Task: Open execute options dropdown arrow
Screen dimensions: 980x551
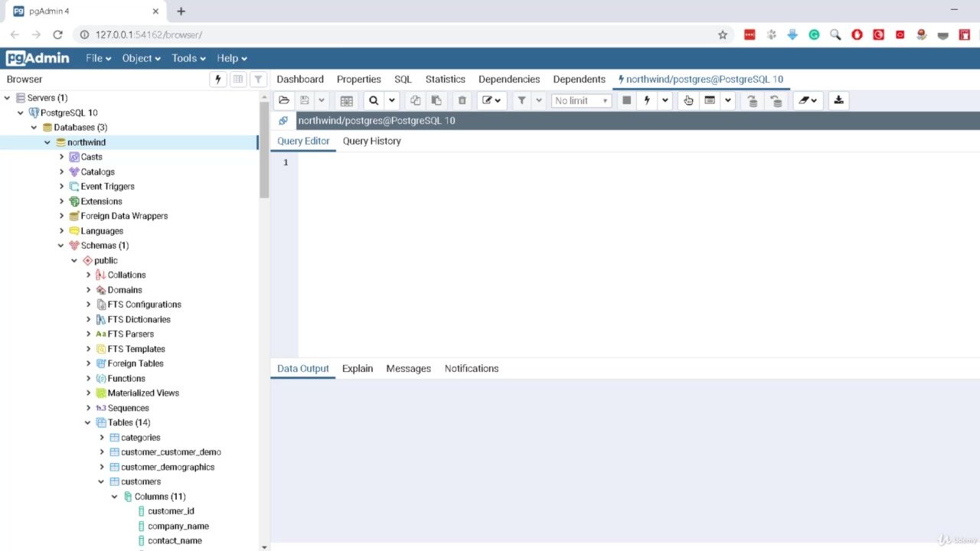Action: (x=665, y=100)
